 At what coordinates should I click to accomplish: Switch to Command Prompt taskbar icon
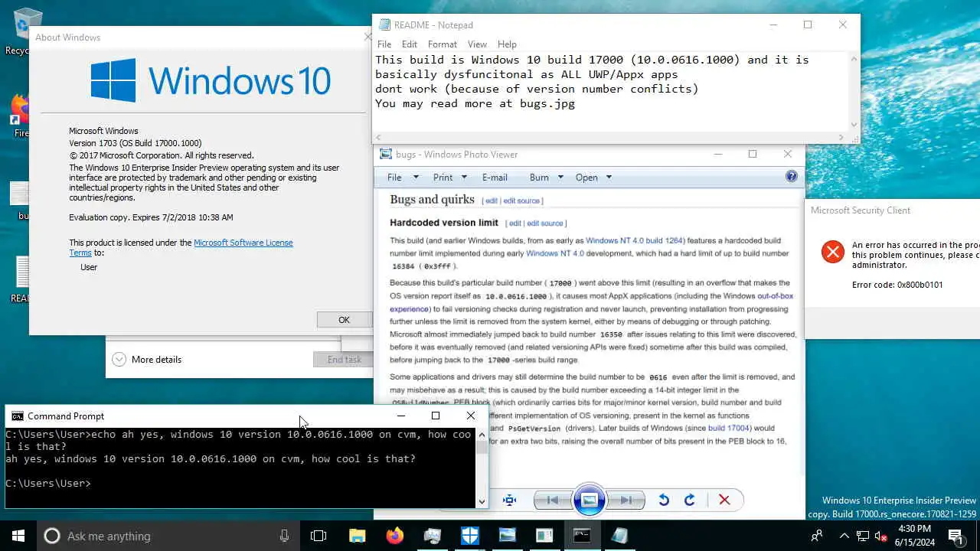582,536
